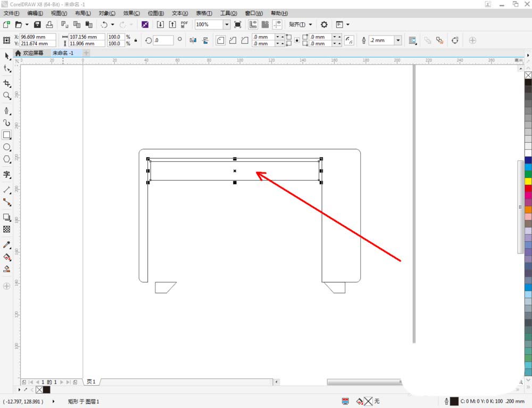Add a new document tab with plus
532x408 pixels.
tap(86, 53)
